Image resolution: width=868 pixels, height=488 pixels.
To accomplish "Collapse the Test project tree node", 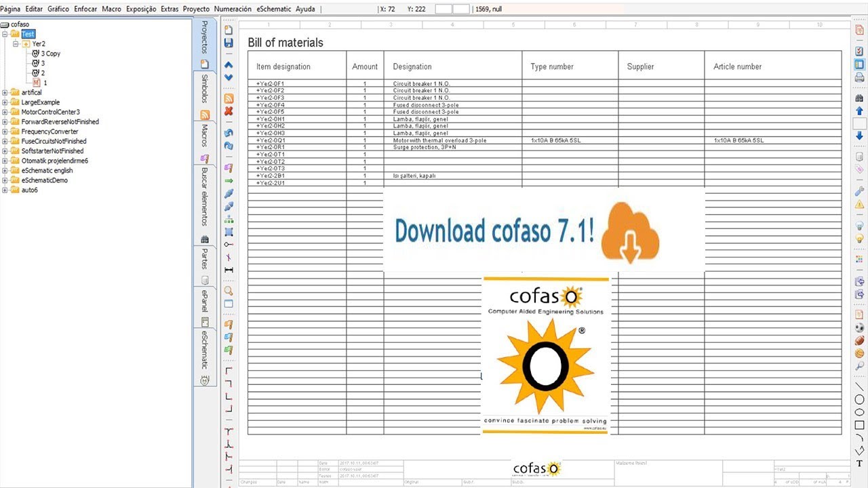I will pos(5,34).
